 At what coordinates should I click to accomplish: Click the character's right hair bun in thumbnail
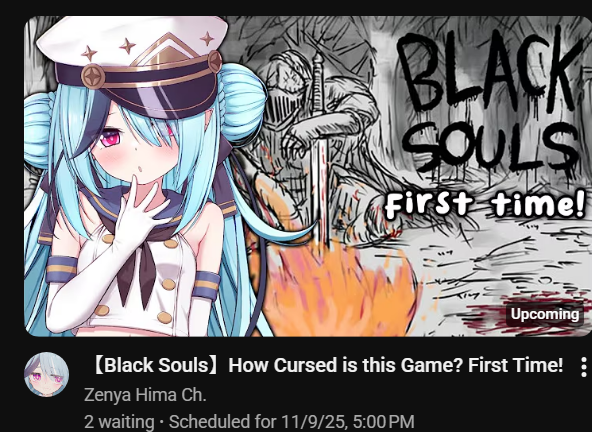point(244,102)
